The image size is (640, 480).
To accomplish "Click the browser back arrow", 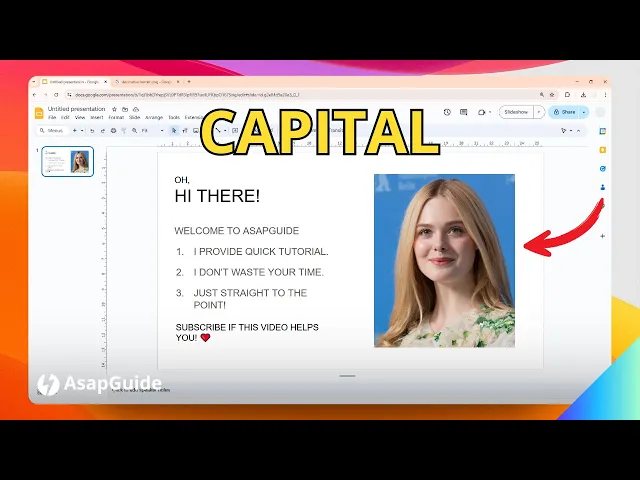I will pos(35,95).
